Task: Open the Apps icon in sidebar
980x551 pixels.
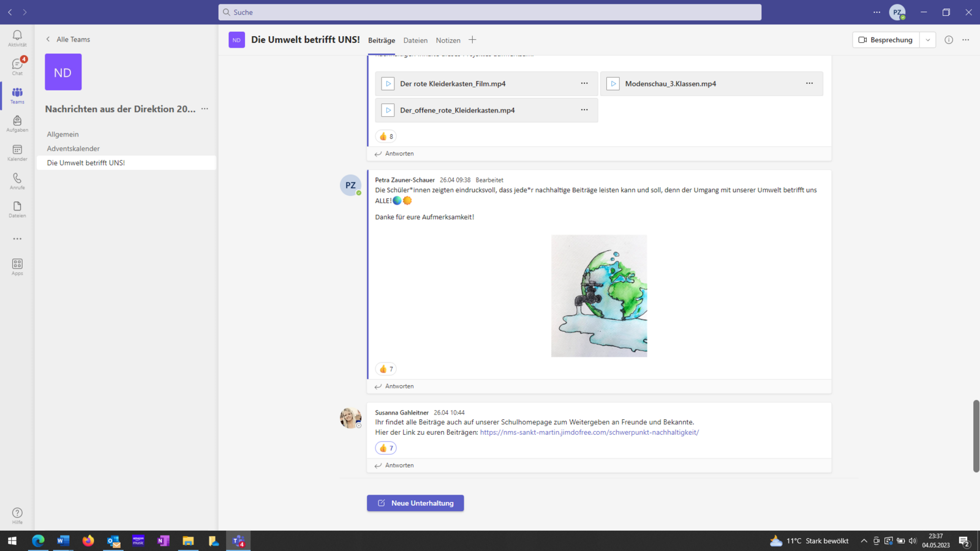Action: click(17, 267)
